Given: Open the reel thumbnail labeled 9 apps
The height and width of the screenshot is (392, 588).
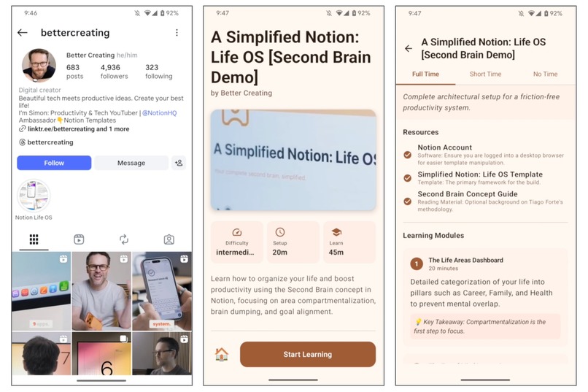Looking at the screenshot, I should 42,291.
